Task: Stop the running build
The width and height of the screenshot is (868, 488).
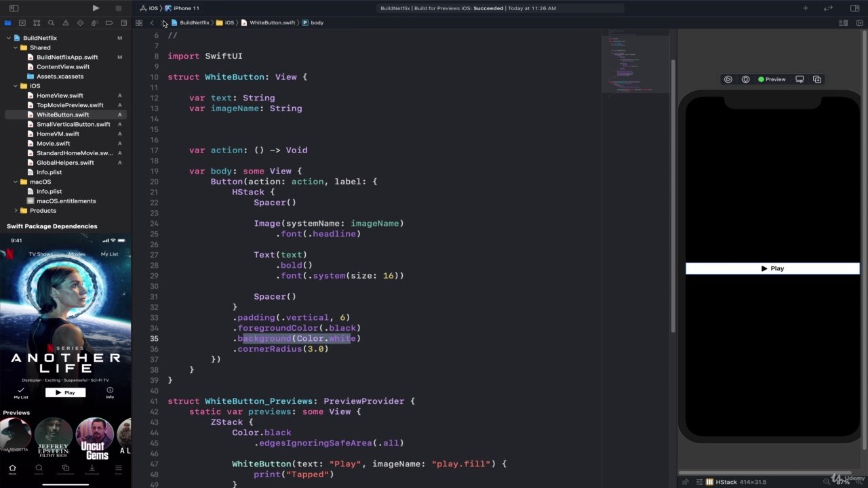Action: pos(119,8)
